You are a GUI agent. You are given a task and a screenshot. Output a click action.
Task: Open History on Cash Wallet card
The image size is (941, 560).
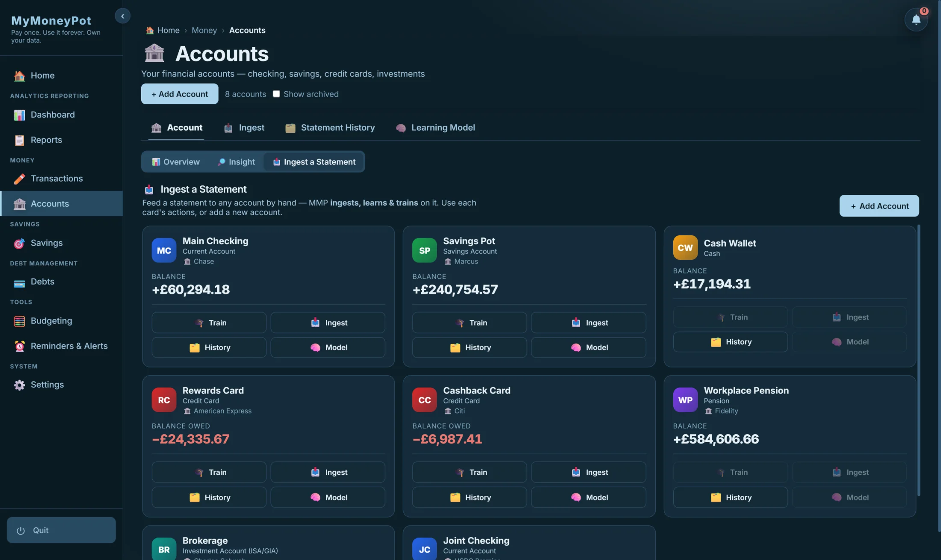coord(731,342)
